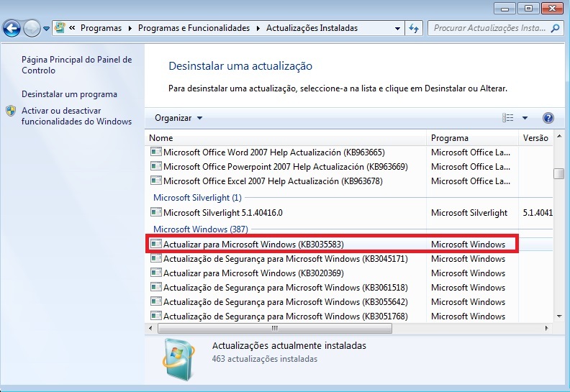
Task: Click the double chevron in the address bar
Action: coord(72,27)
